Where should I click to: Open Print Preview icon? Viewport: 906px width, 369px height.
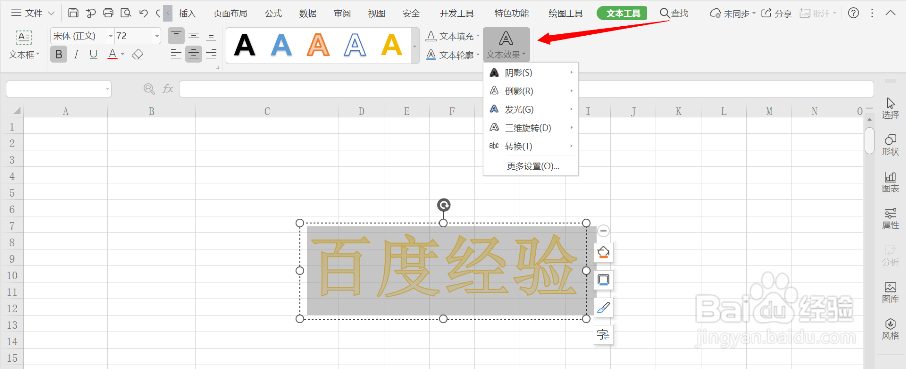(125, 13)
